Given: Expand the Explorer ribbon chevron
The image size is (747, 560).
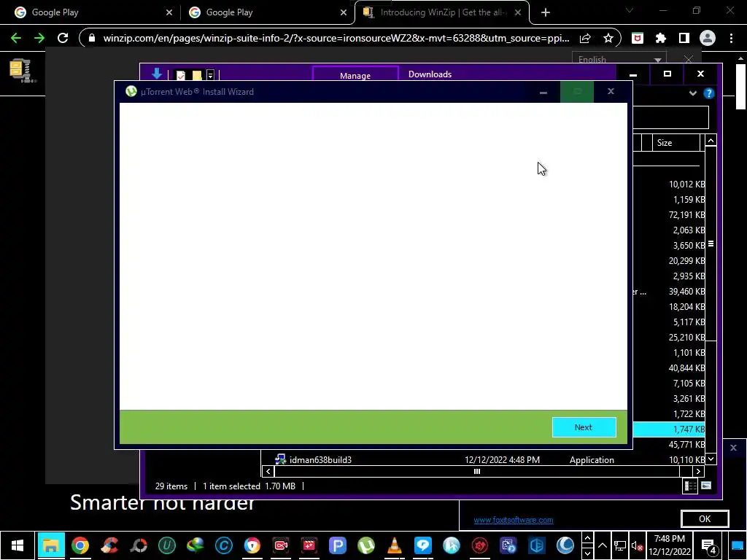Looking at the screenshot, I should click(693, 93).
